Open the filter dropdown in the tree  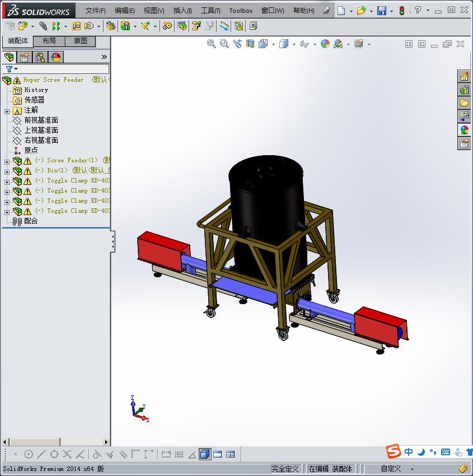click(16, 69)
